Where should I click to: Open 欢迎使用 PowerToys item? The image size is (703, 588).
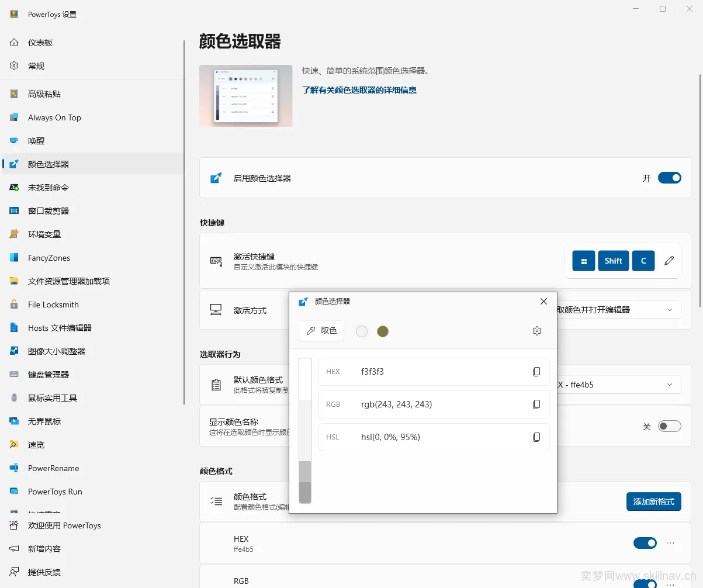click(x=92, y=525)
